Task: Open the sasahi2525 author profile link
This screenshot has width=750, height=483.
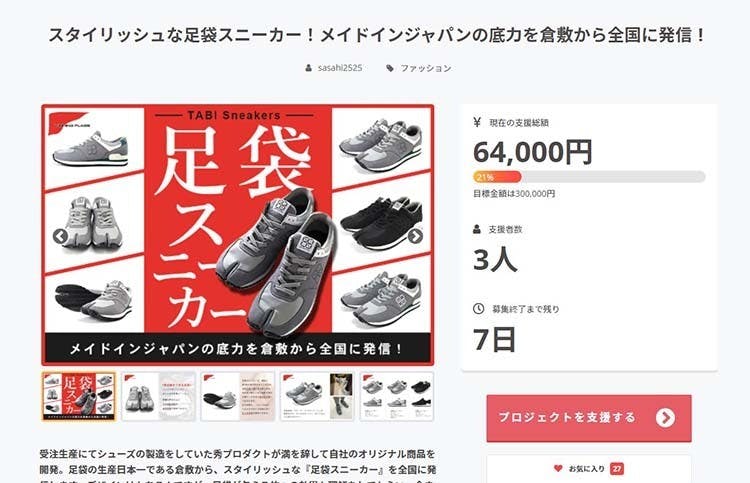Action: [340, 68]
